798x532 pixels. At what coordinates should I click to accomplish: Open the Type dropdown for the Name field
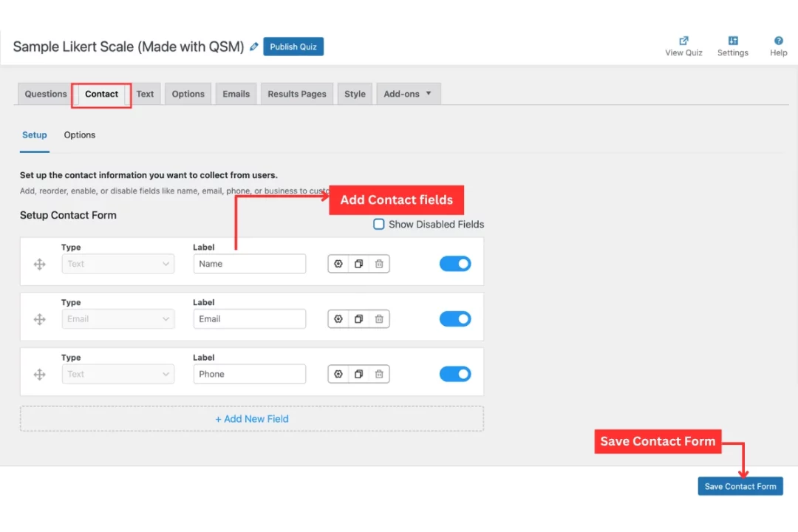pyautogui.click(x=117, y=263)
